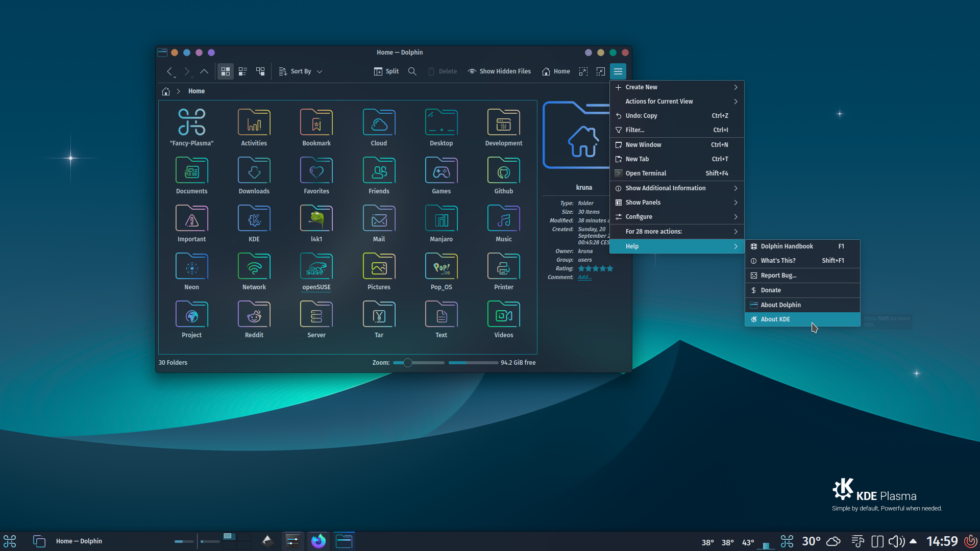Open the search magnifier in toolbar

tap(412, 71)
